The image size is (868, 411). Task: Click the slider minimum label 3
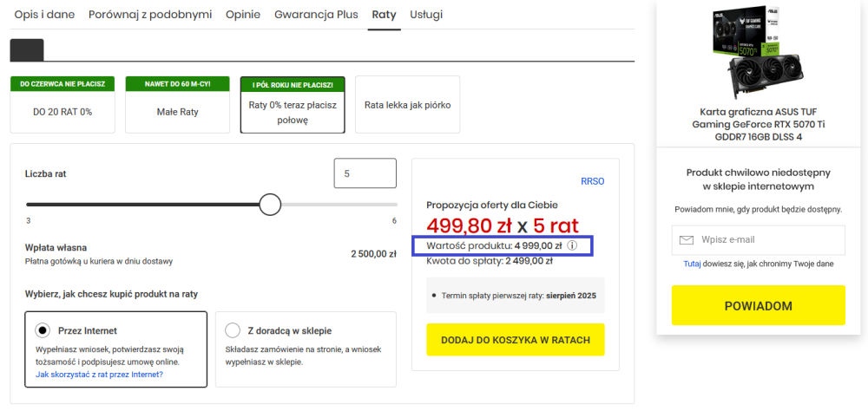pyautogui.click(x=28, y=221)
